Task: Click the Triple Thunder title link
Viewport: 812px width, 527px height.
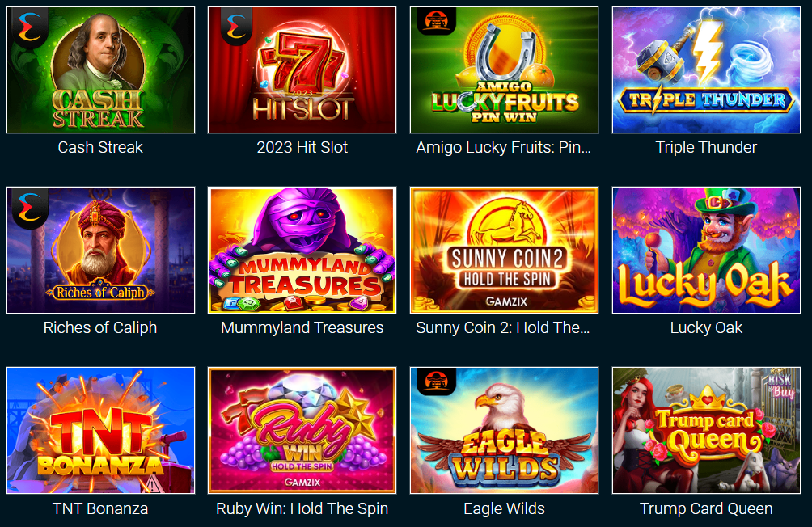Action: [706, 148]
